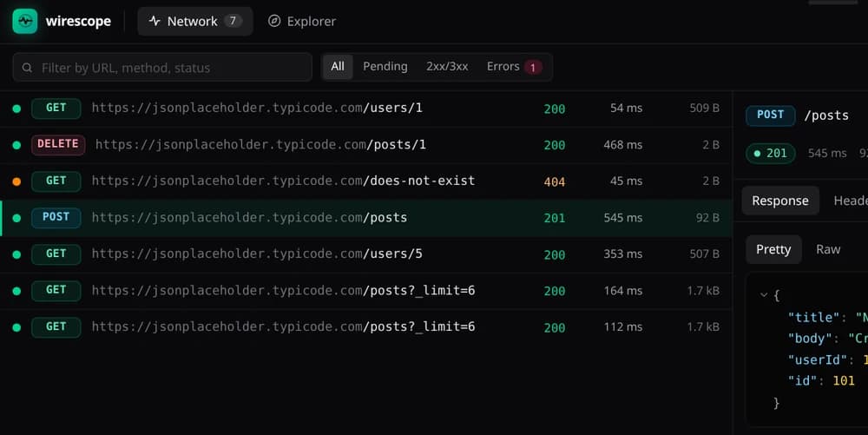Image resolution: width=868 pixels, height=435 pixels.
Task: Select the Errors filter
Action: point(514,67)
